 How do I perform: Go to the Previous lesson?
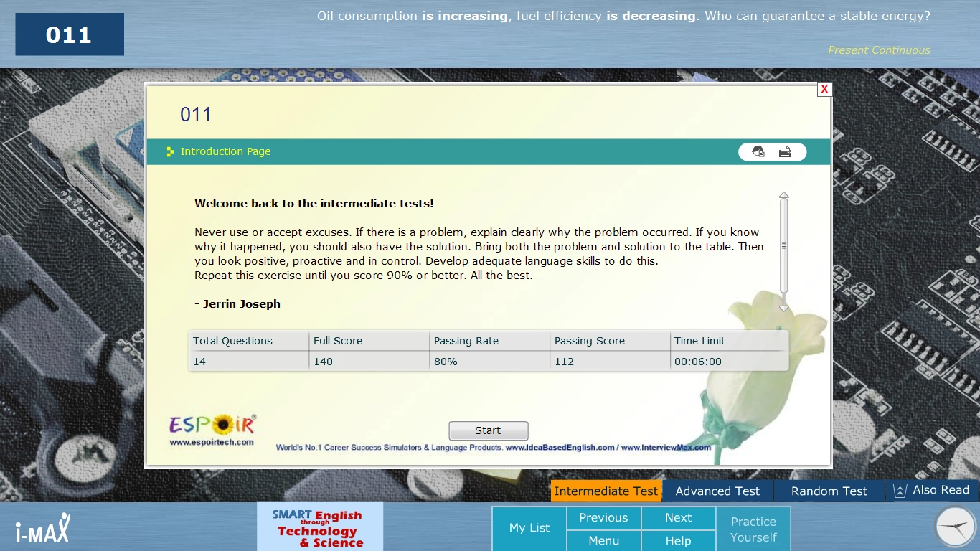coord(603,518)
